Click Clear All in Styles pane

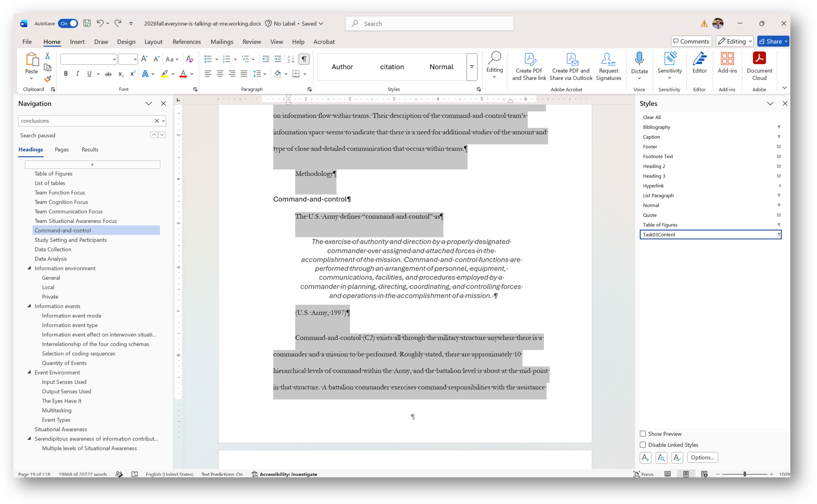click(x=710, y=117)
